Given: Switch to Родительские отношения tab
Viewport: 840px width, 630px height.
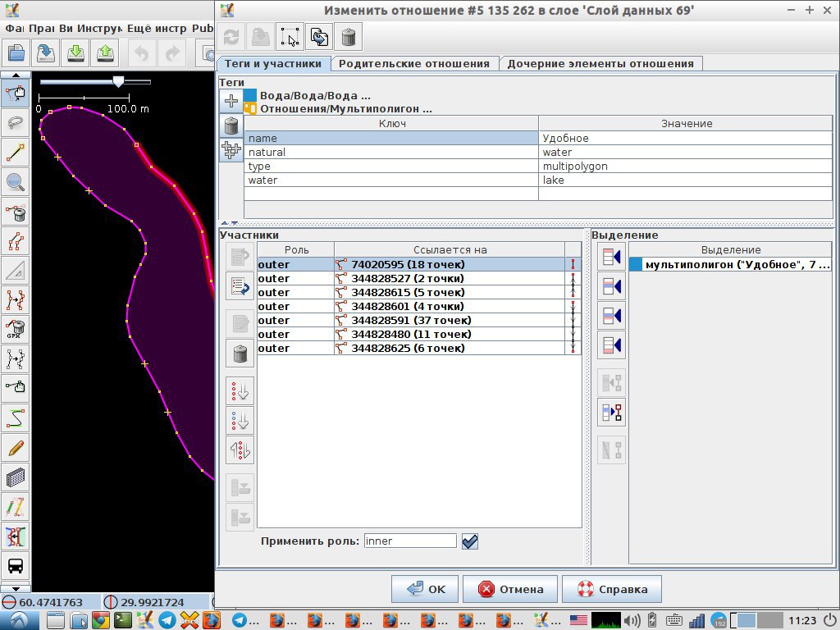Looking at the screenshot, I should (414, 64).
